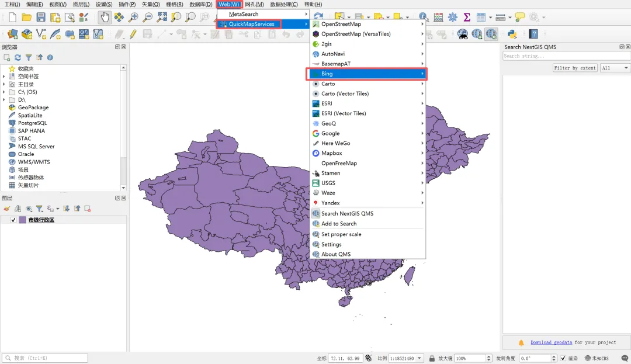Screen dimensions: 631x364
Task: Open layer visibility eye dropdown in Layers panel
Action: coord(29,209)
